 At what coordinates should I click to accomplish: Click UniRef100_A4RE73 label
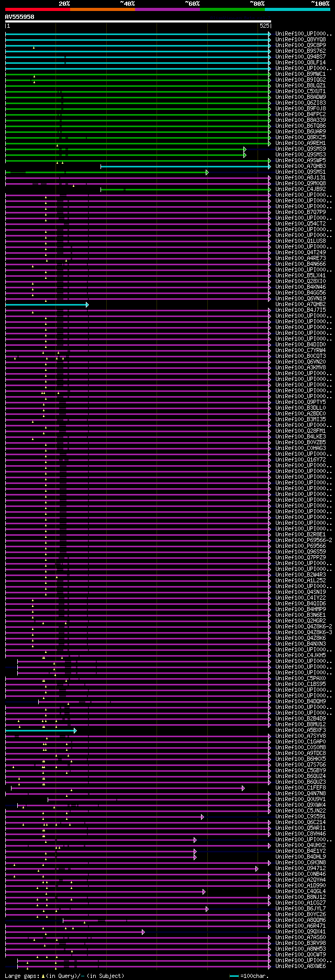click(x=300, y=258)
